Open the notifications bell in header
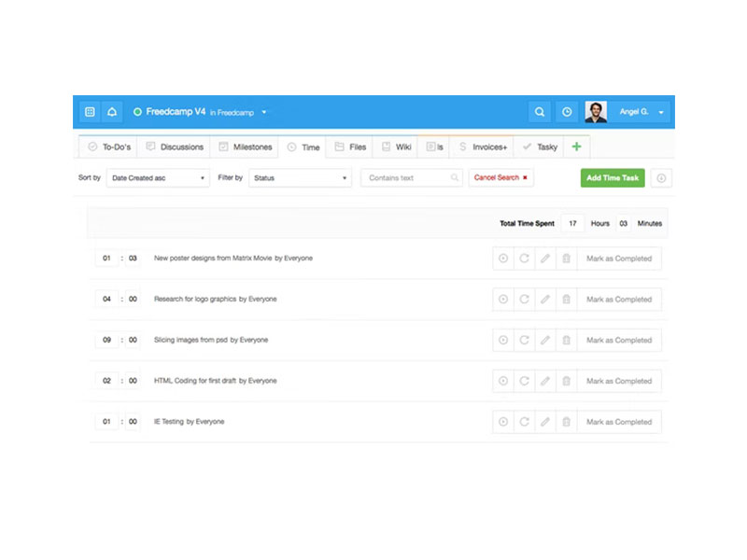This screenshot has width=747, height=560. pyautogui.click(x=112, y=112)
